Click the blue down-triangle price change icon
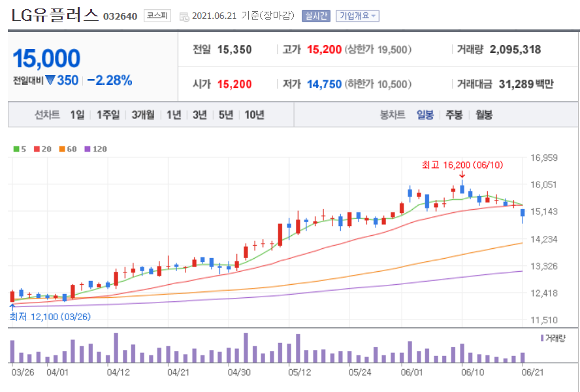This screenshot has height=392, width=580. pyautogui.click(x=50, y=80)
